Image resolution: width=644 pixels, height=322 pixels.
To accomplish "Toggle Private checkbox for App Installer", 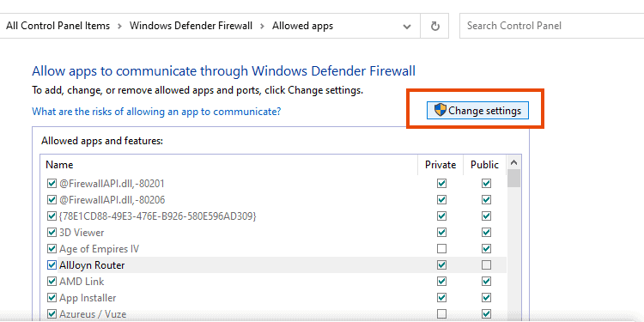I will coord(441,298).
